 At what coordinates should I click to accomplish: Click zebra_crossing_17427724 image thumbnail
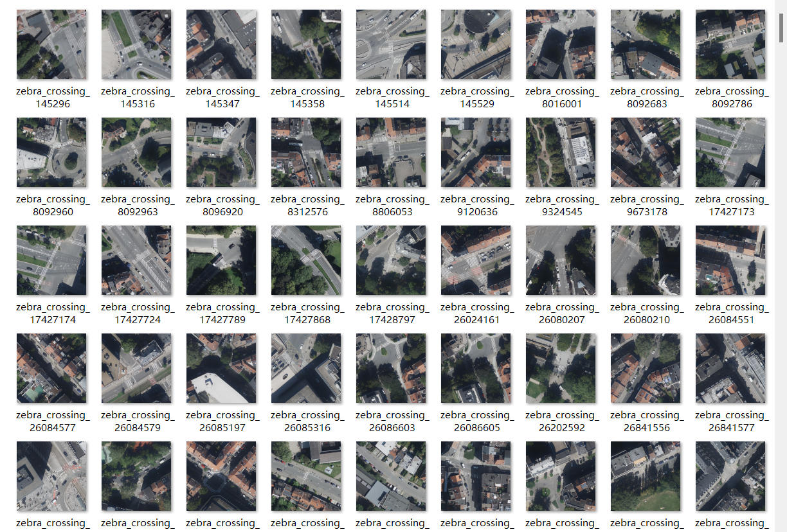point(136,260)
